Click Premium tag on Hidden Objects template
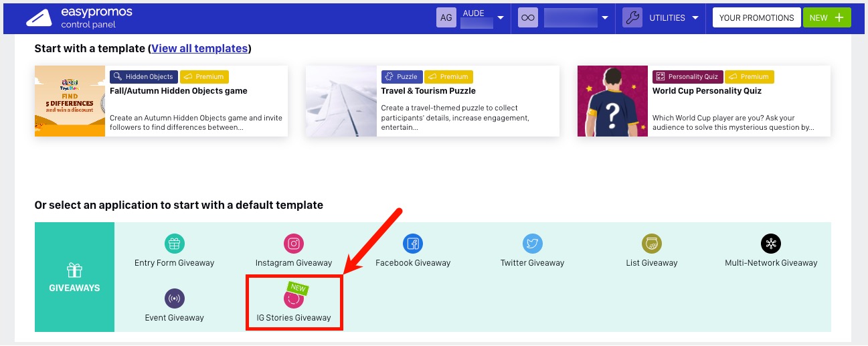This screenshot has height=346, width=868. click(205, 77)
